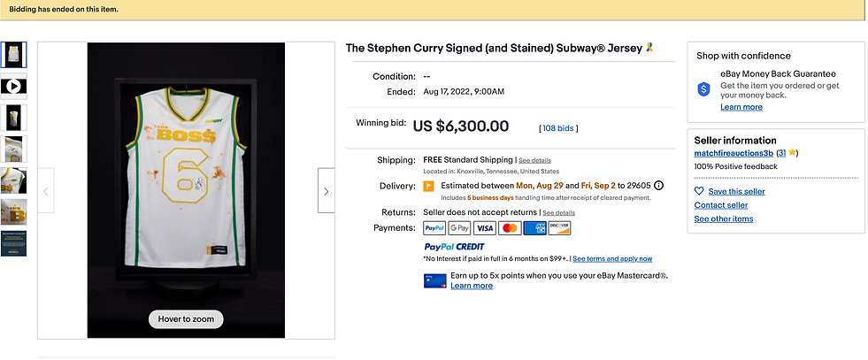This screenshot has width=868, height=360.
Task: Open returns See details link
Action: (558, 213)
